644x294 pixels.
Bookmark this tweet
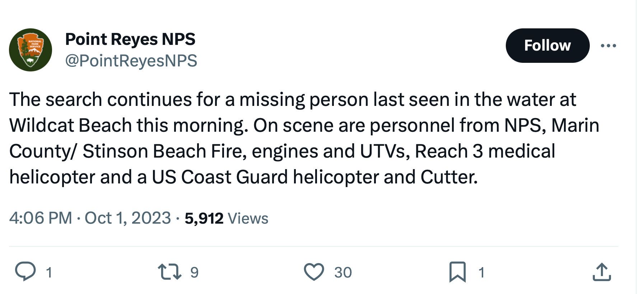[458, 272]
